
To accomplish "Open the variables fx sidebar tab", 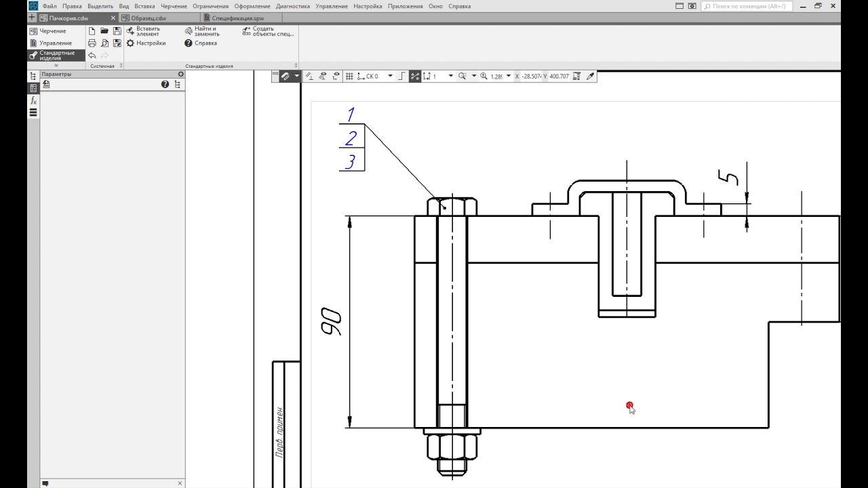I will [33, 100].
